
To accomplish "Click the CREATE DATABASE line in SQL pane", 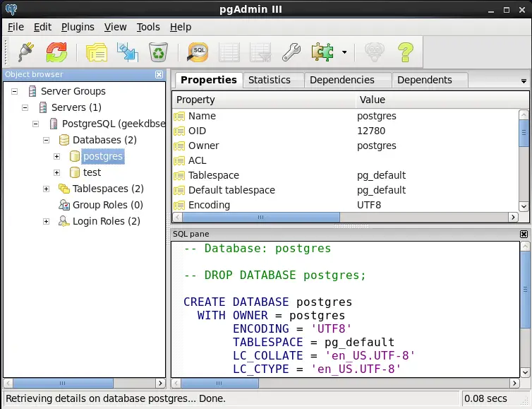I will pyautogui.click(x=267, y=302).
